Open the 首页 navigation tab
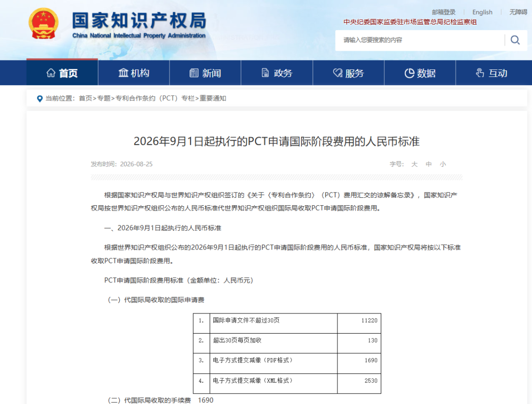This screenshot has height=404, width=532. pos(62,72)
